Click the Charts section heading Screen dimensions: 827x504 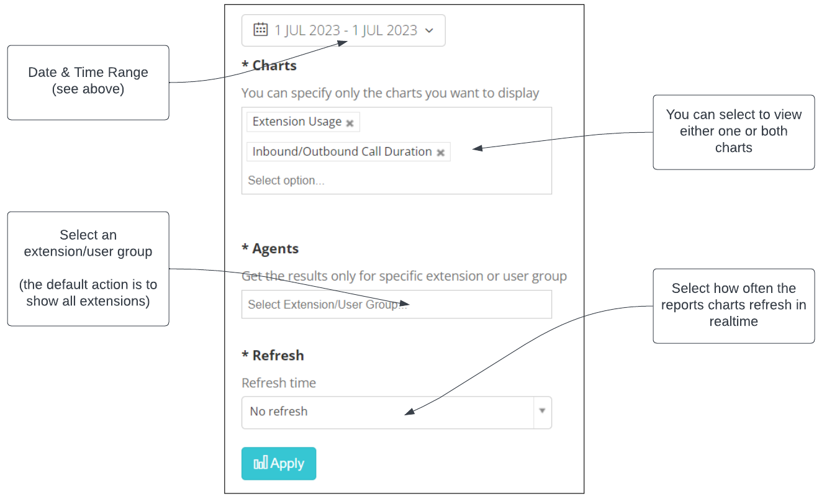pyautogui.click(x=269, y=65)
